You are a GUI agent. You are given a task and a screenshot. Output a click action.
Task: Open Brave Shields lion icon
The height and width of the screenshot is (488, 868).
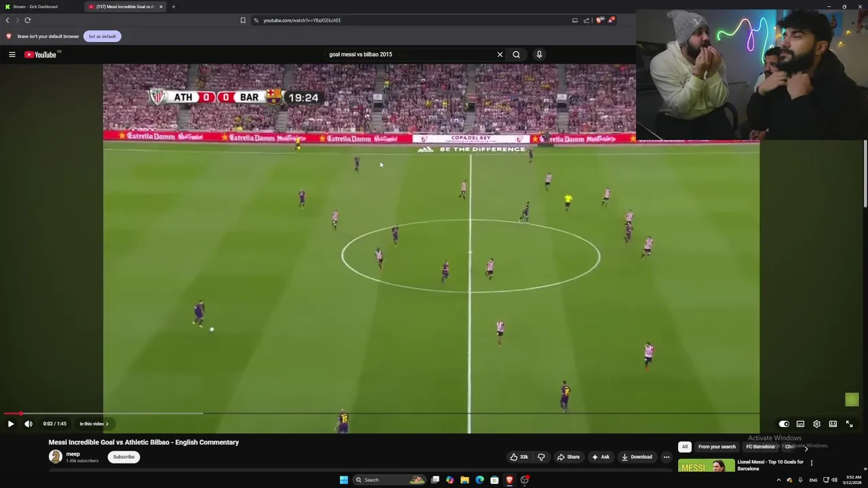pos(599,20)
